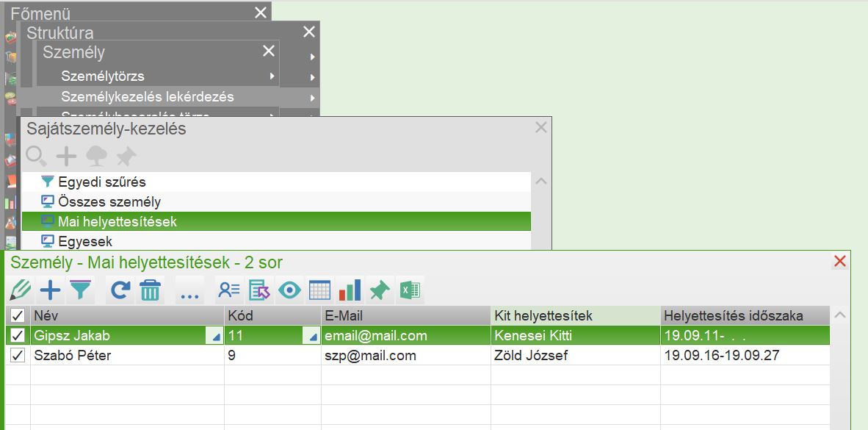
Task: Open the dropdown triangle in the Kód 11 cell
Action: click(313, 336)
